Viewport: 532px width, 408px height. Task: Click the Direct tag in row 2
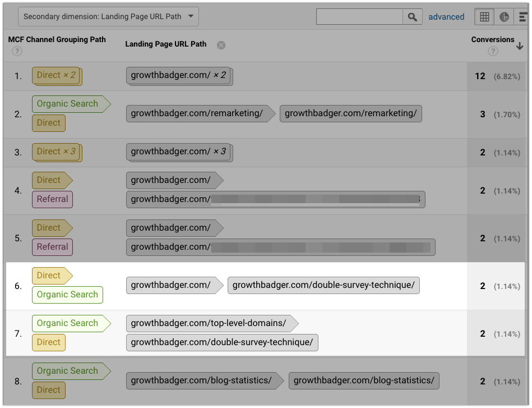pyautogui.click(x=49, y=123)
